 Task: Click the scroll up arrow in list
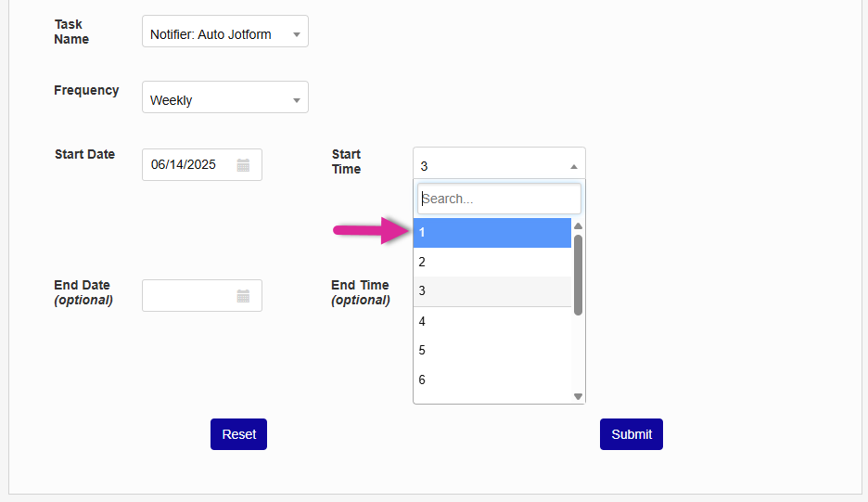(x=578, y=225)
